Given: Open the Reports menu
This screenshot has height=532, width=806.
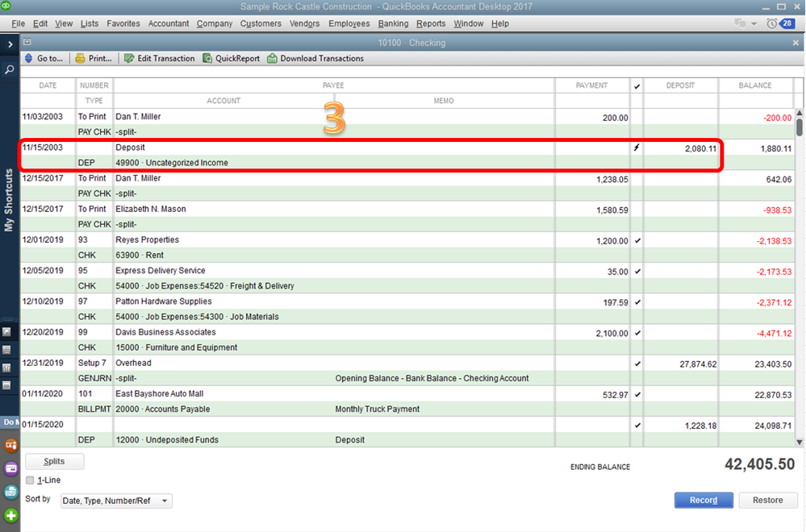Looking at the screenshot, I should (x=431, y=23).
